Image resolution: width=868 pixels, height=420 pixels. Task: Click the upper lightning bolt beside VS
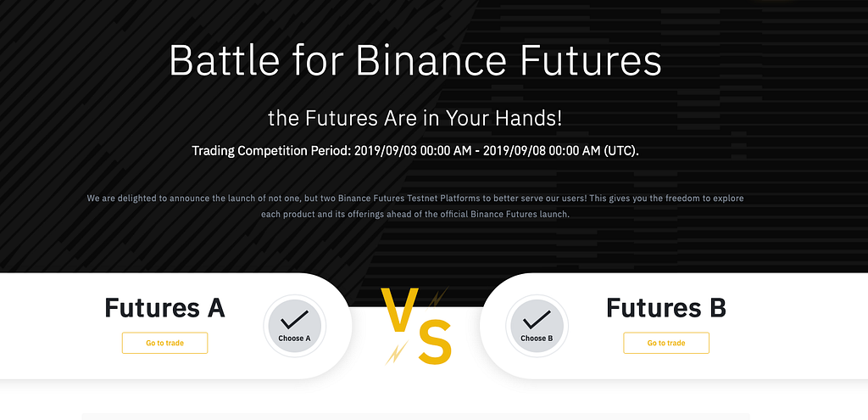(437, 298)
